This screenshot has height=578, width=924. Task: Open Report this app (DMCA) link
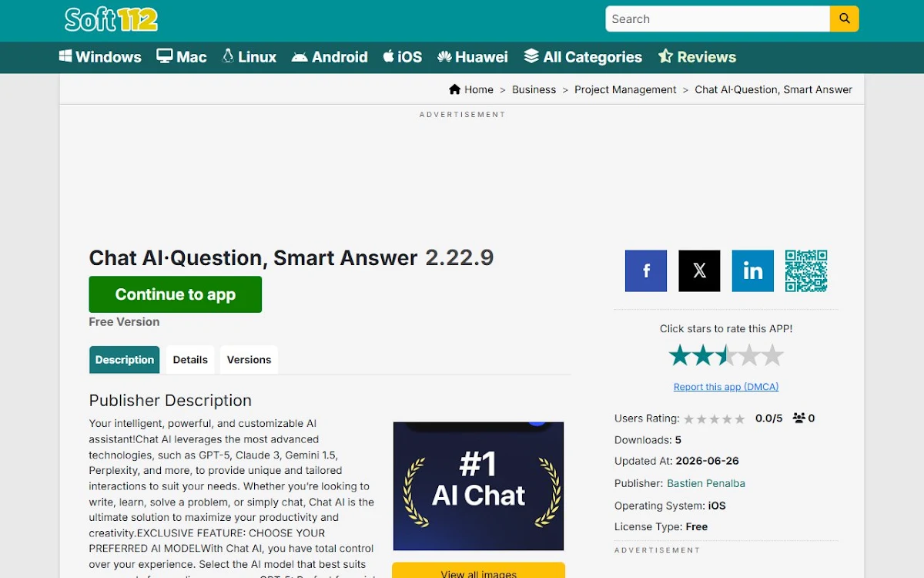point(726,387)
